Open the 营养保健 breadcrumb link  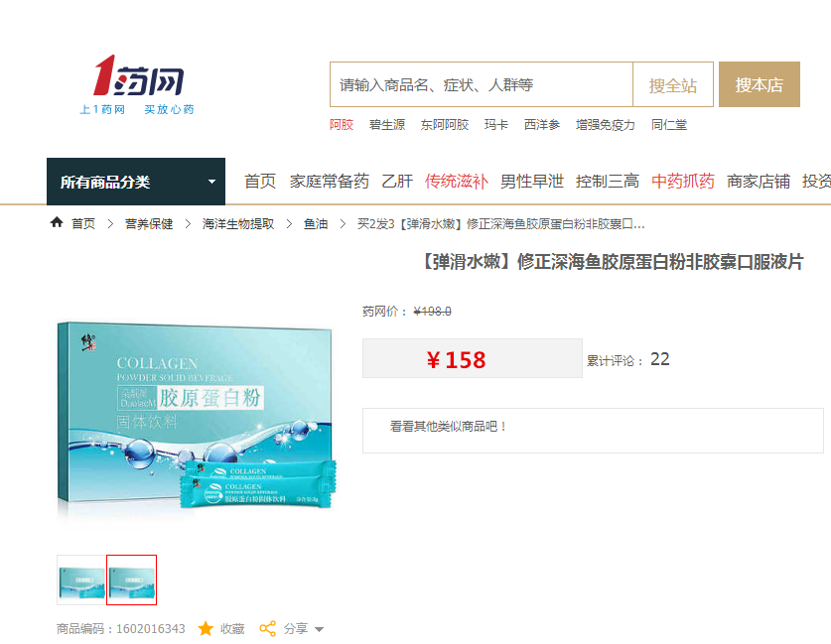[149, 224]
